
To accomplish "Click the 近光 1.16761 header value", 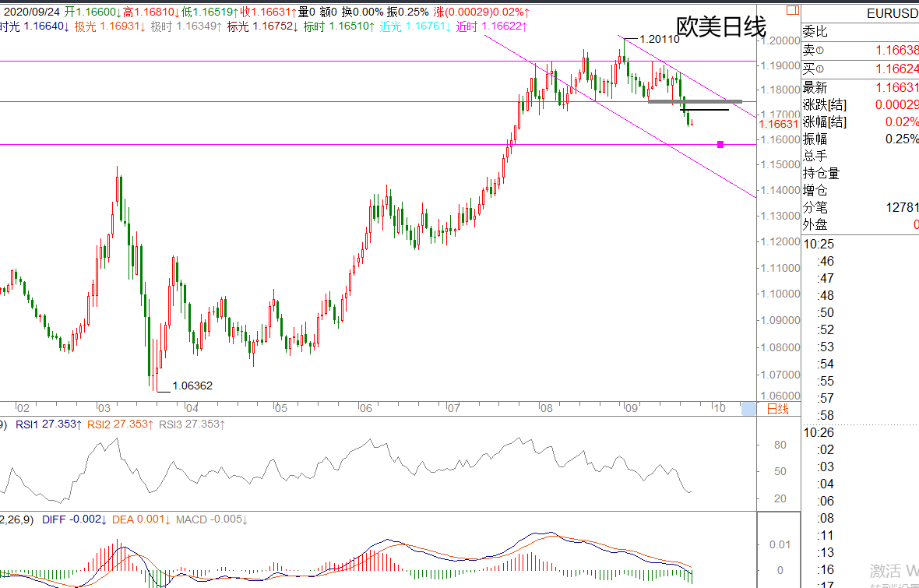I will (415, 26).
